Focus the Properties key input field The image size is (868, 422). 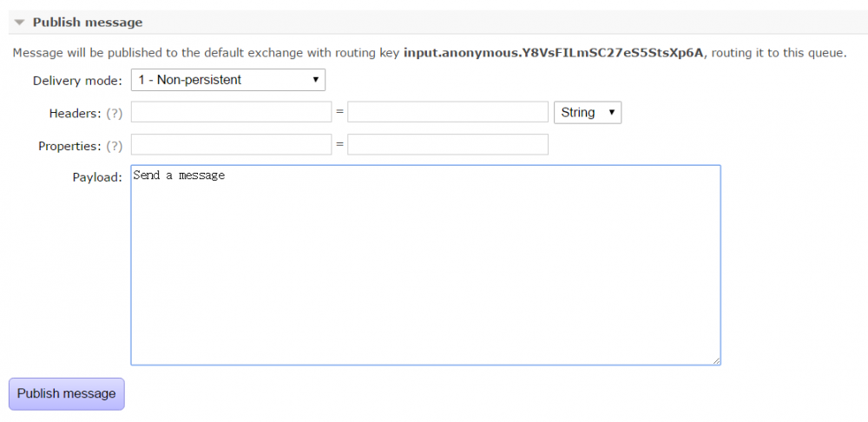coord(231,144)
